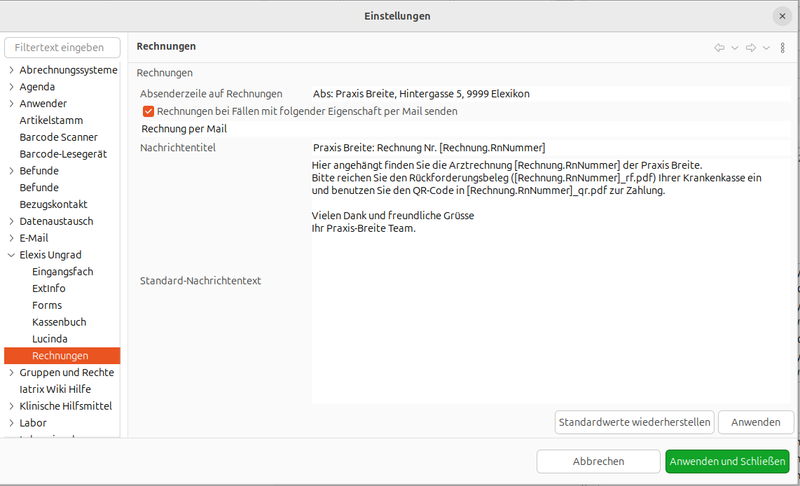Image resolution: width=800 pixels, height=486 pixels.
Task: Close the Einstellungen dialog window
Action: pos(781,16)
